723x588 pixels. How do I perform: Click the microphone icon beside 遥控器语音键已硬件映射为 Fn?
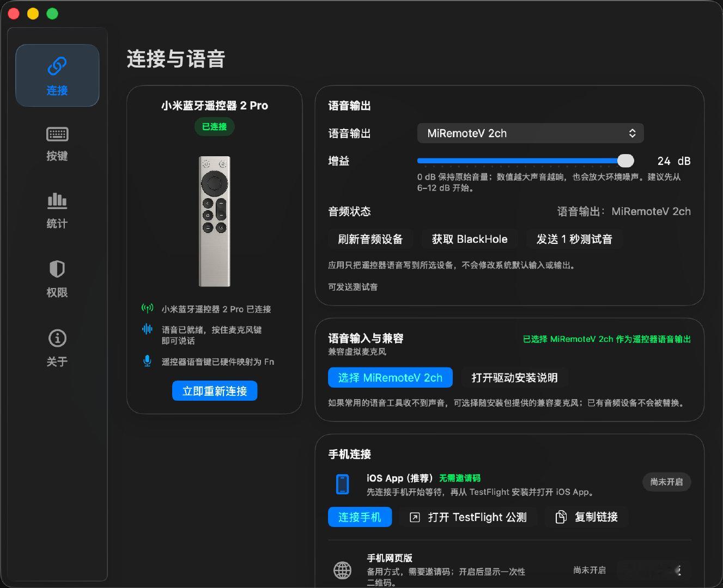coord(147,361)
